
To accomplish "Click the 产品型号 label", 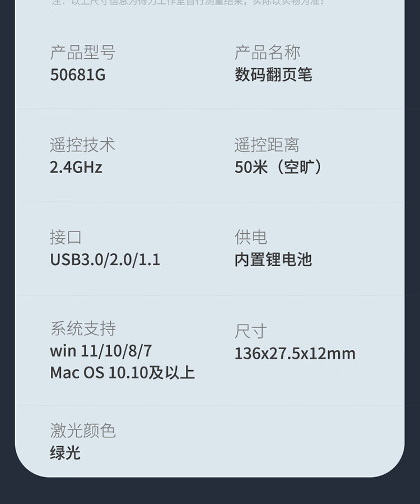I will pos(82,53).
